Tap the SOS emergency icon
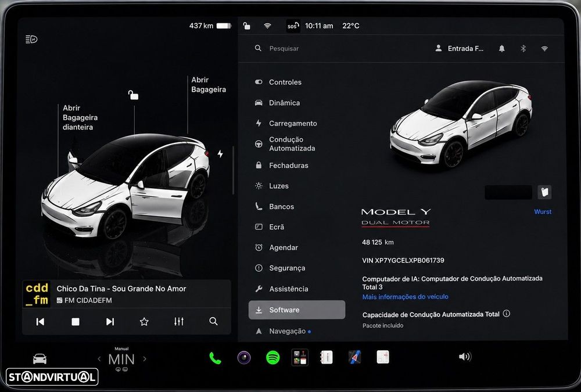 [x=293, y=26]
